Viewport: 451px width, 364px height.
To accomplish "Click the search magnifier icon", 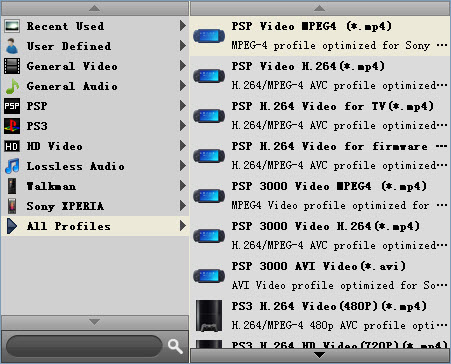I will coord(175,347).
